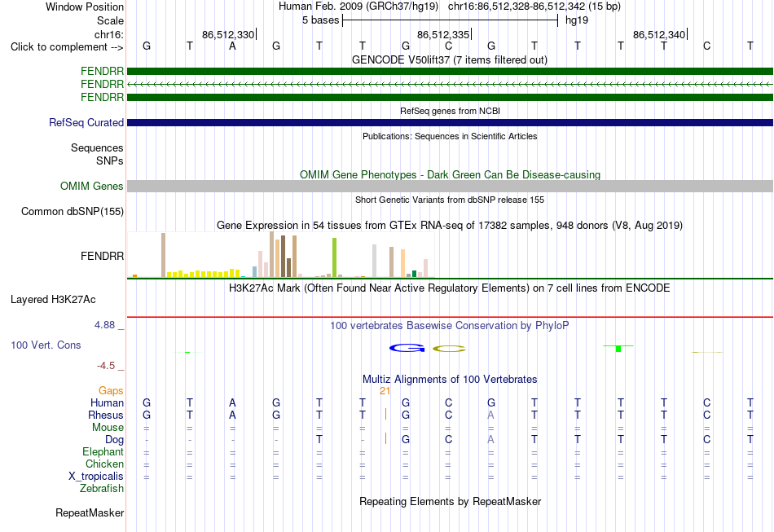The width and height of the screenshot is (774, 532).
Task: Click the gray A base in the Rhesus row
Action: tap(490, 415)
